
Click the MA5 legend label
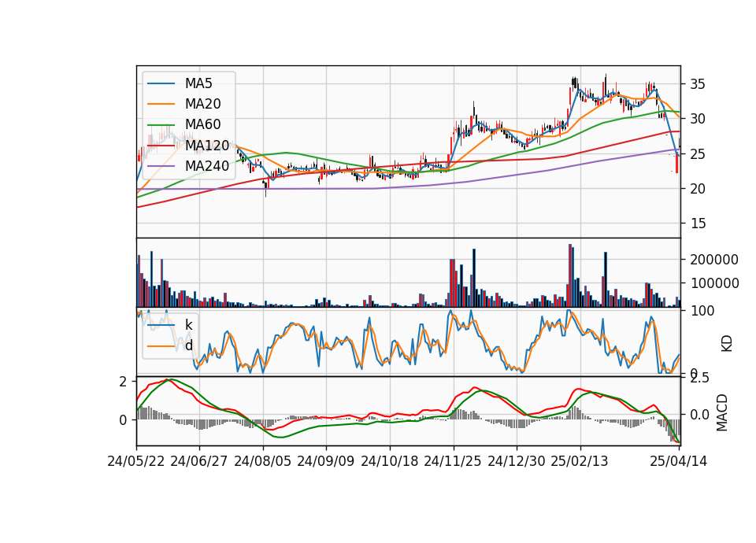click(x=198, y=83)
